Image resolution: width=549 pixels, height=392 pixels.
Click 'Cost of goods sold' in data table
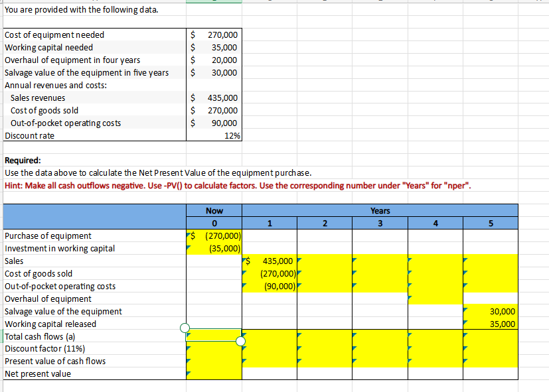pos(94,111)
